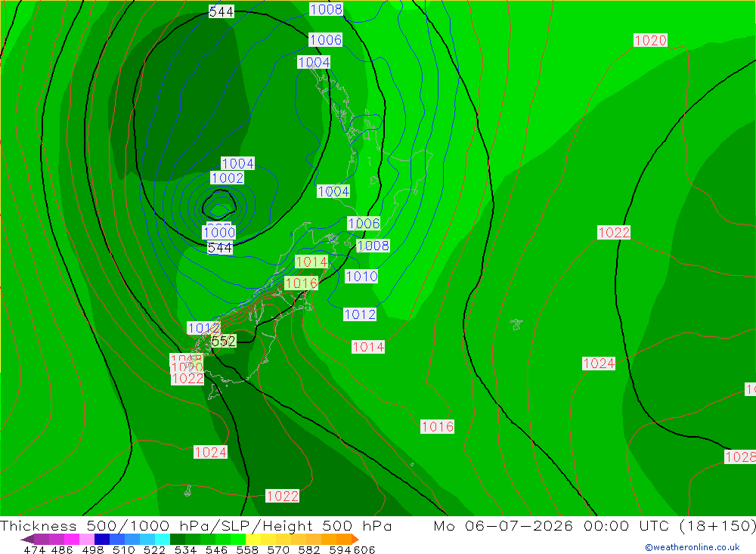This screenshot has width=756, height=554.
Task: Select the dark green legend swatch above 534
Action: point(178,539)
